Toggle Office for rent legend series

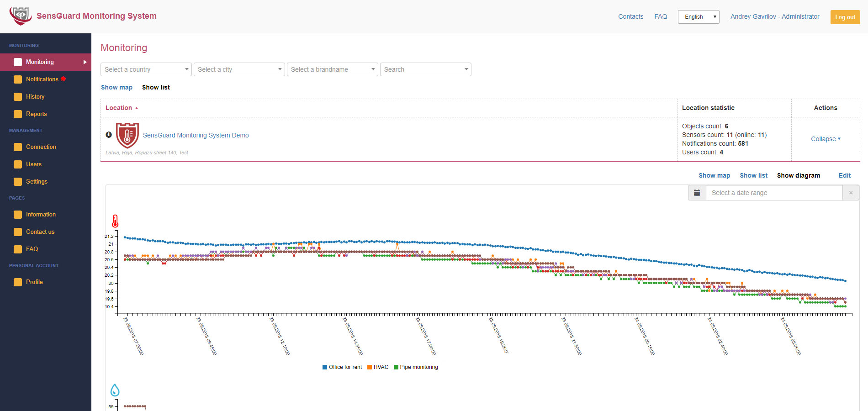click(342, 367)
